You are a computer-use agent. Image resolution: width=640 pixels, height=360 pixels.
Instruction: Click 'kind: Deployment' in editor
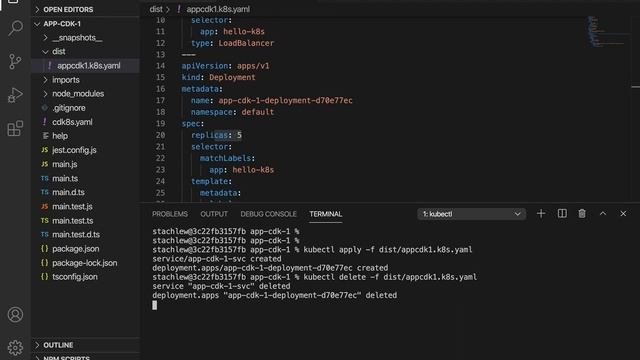[x=218, y=77]
